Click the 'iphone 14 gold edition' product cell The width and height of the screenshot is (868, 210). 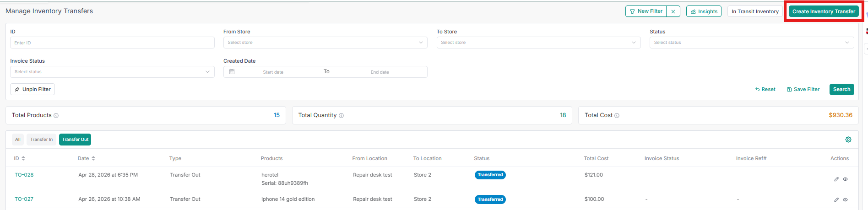288,199
